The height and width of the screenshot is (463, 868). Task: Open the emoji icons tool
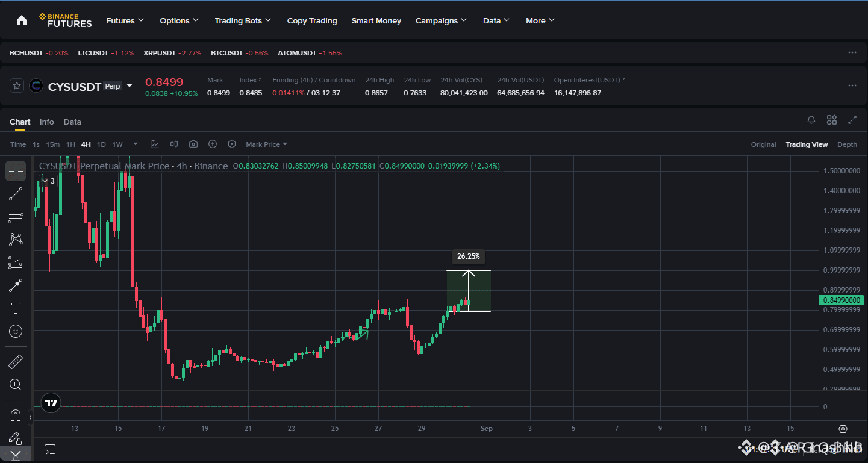(x=16, y=331)
